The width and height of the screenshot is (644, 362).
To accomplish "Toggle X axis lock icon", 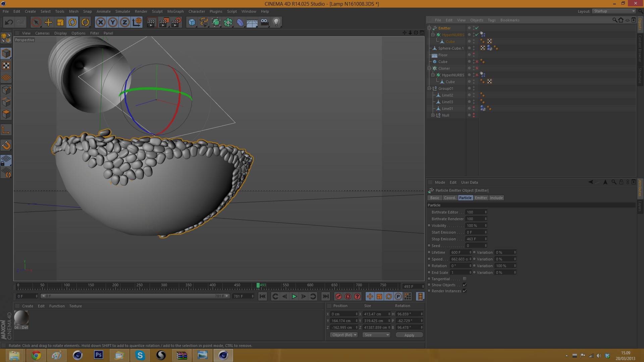I will (x=100, y=22).
